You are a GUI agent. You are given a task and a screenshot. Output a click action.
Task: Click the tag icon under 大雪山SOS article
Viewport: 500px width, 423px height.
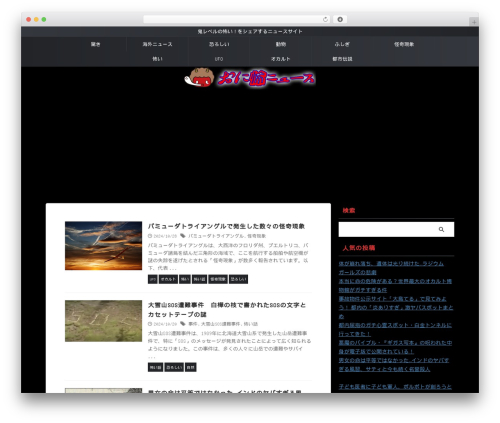[183, 324]
